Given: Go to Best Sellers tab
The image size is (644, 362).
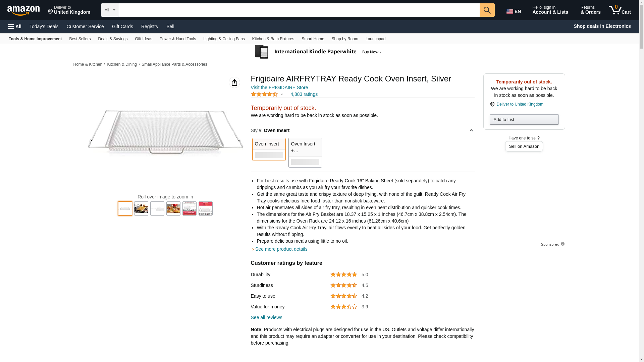Looking at the screenshot, I should tap(80, 39).
